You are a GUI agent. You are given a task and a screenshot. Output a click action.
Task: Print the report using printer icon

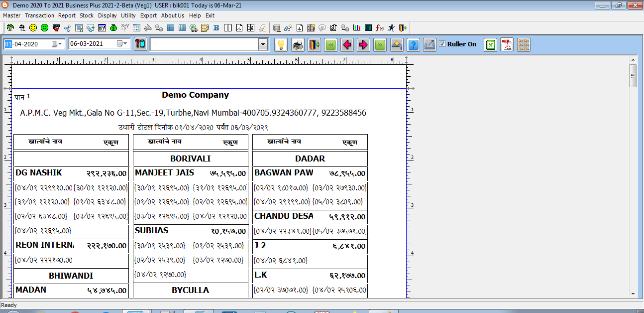tap(298, 44)
